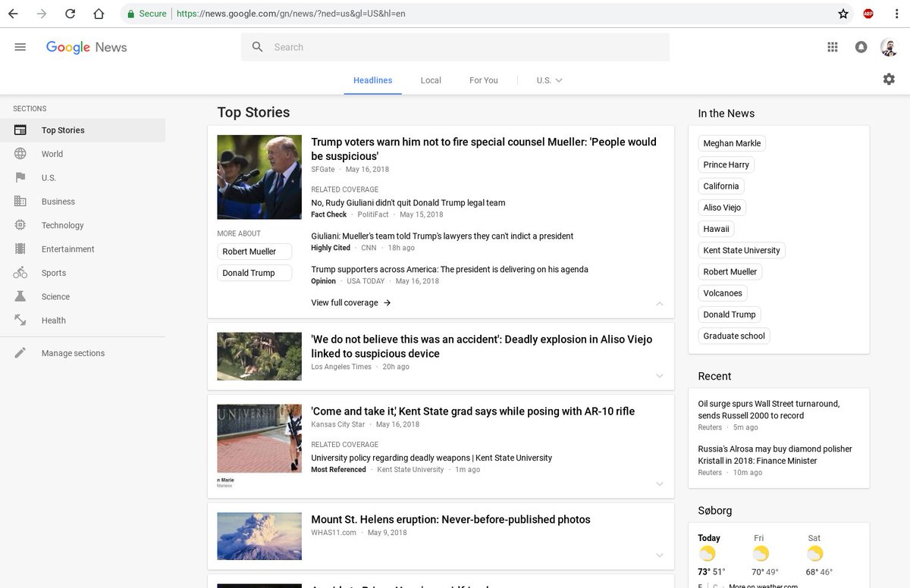Switch to the Local tab
The width and height of the screenshot is (910, 588).
431,80
